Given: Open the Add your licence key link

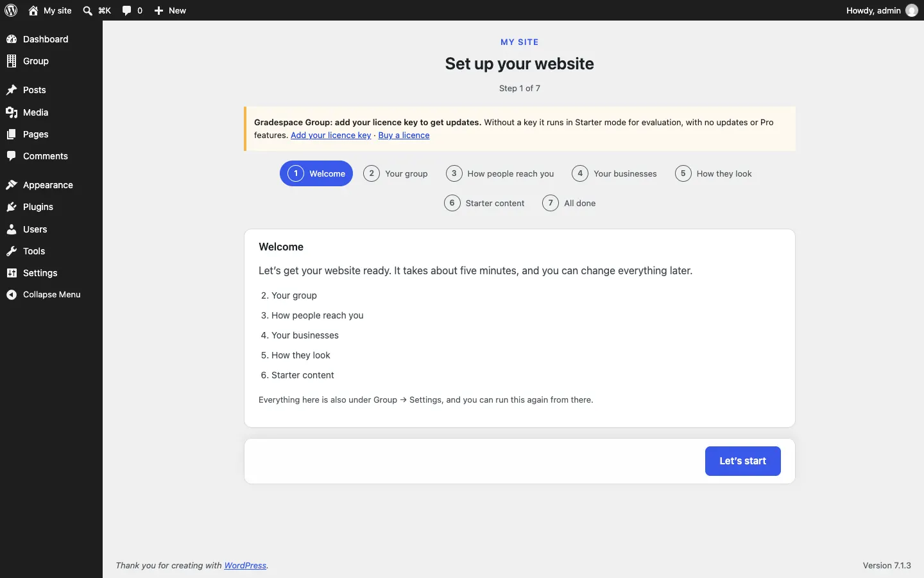Looking at the screenshot, I should point(331,136).
